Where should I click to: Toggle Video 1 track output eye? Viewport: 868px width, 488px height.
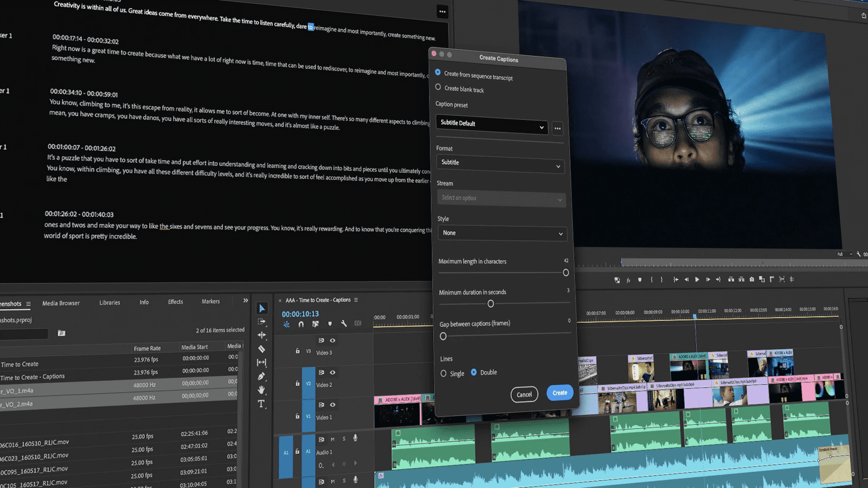click(333, 404)
